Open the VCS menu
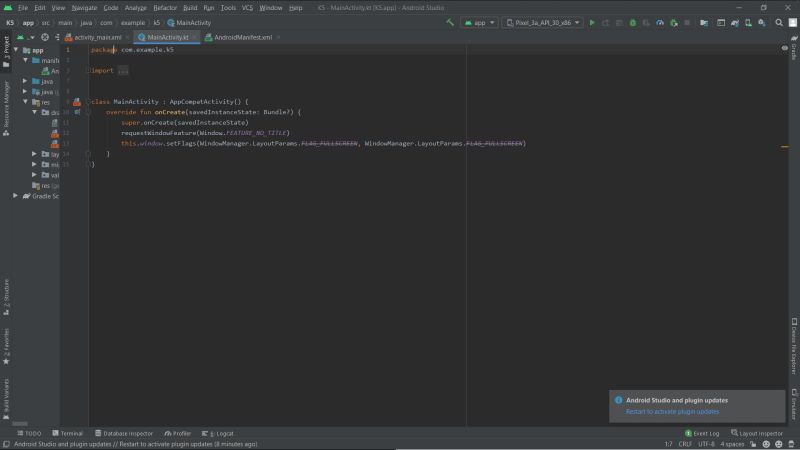The image size is (800, 450). tap(247, 8)
